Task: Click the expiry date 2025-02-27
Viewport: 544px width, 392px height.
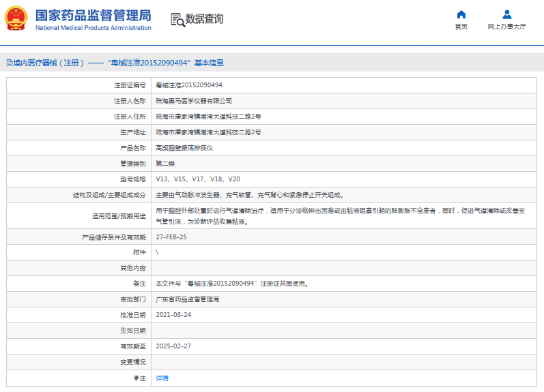Action: tap(173, 346)
